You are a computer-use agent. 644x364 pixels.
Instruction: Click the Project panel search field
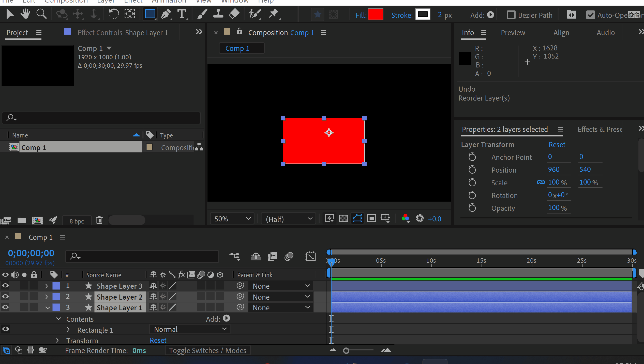(102, 118)
